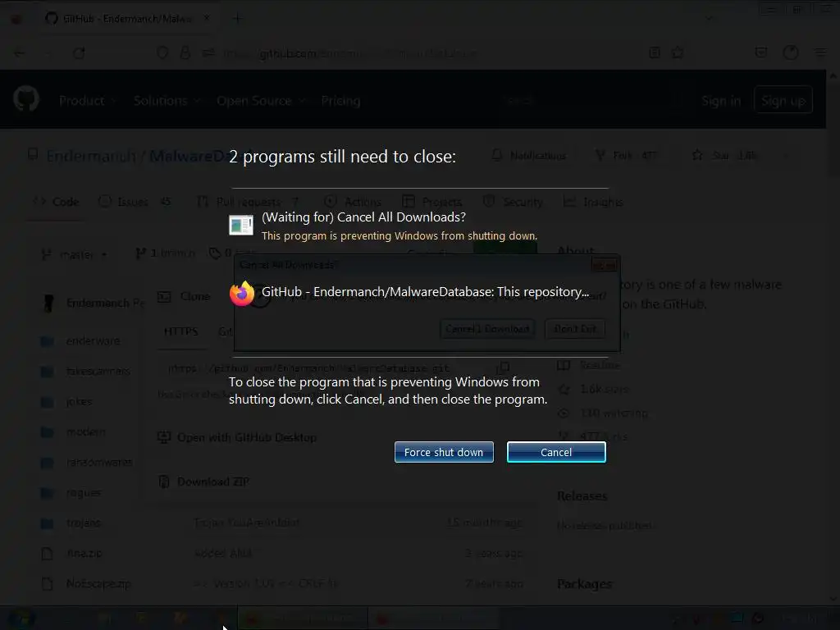Click the Sign up button on GitHub
Image resolution: width=840 pixels, height=630 pixels.
(x=783, y=100)
